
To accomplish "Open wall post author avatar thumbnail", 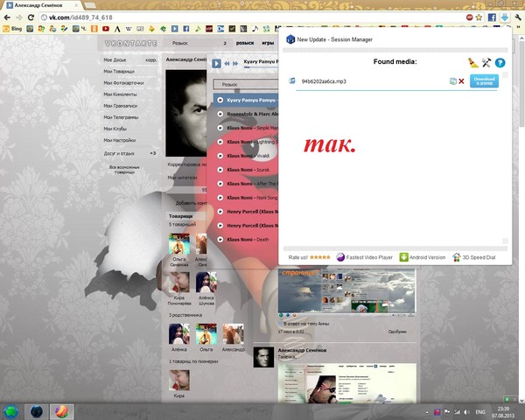I will pos(263,357).
